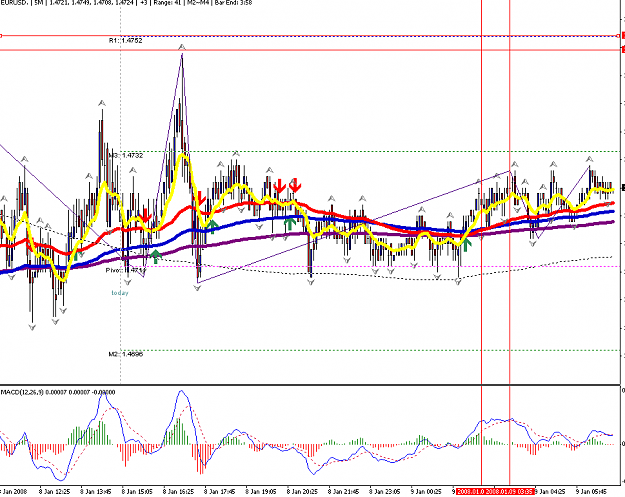The image size is (625, 497).
Task: Click the '8 Jan 20:25' time axis label
Action: 302,491
